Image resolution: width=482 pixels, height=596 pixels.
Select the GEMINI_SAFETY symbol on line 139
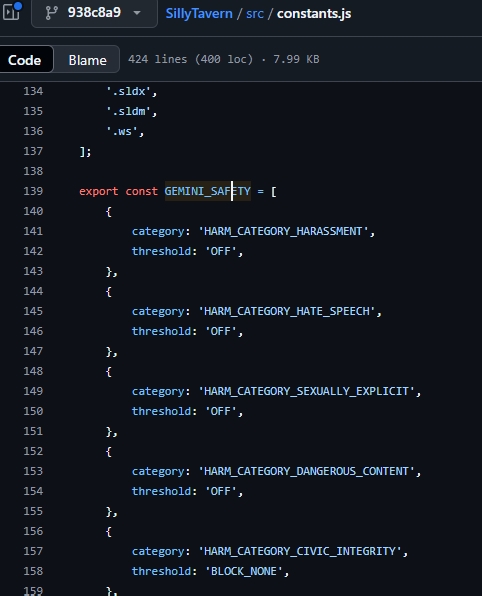[208, 191]
